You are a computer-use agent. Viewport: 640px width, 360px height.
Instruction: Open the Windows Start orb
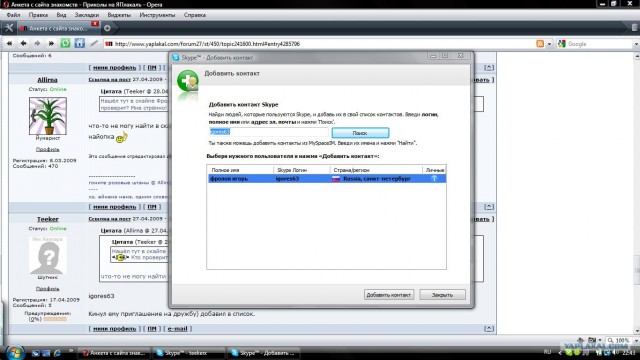(15, 353)
